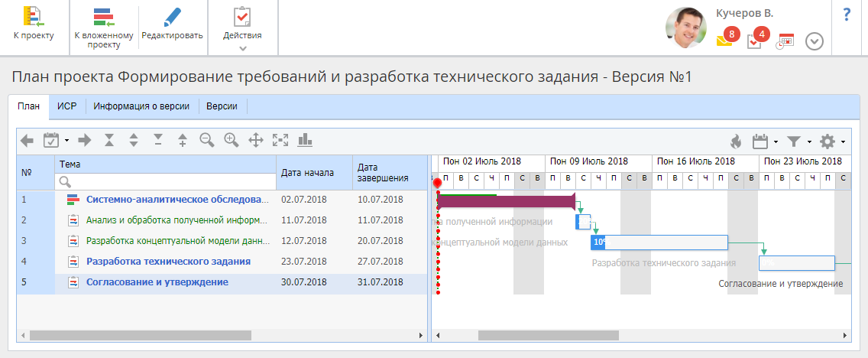868x358 pixels.
Task: Click the dark red summary bar in Gantt
Action: 504,201
